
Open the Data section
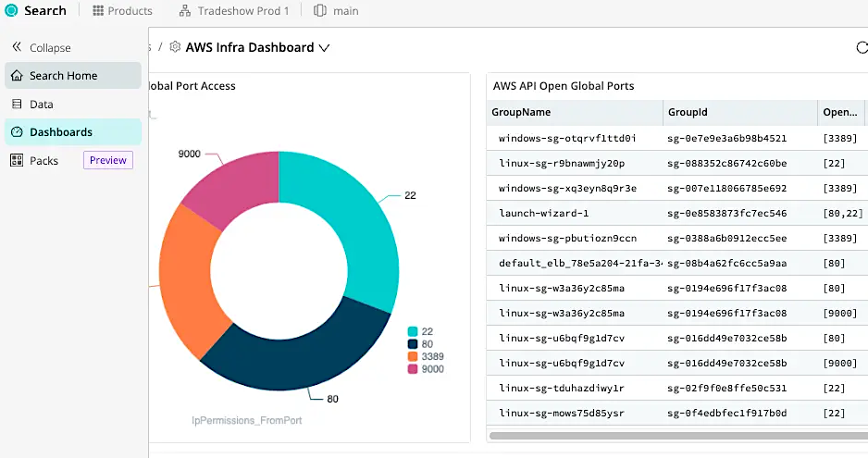pyautogui.click(x=73, y=105)
